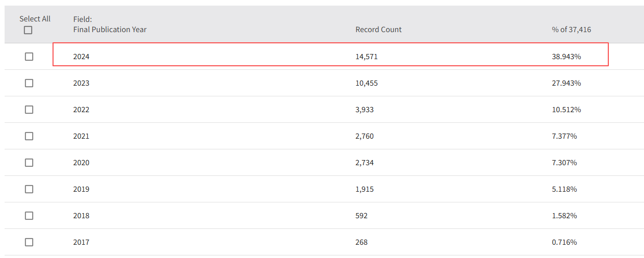Check the box beside 2019
The height and width of the screenshot is (258, 644).
(x=29, y=189)
